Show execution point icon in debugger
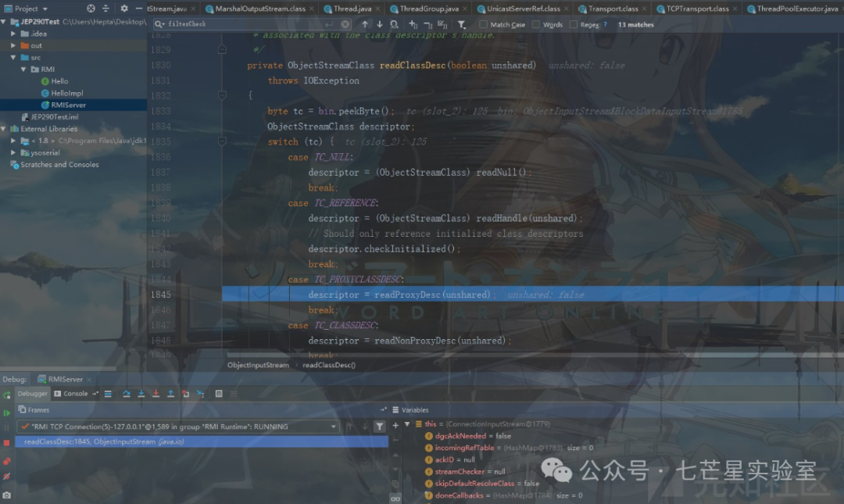Viewport: 844px width, 504px height. pos(108,394)
